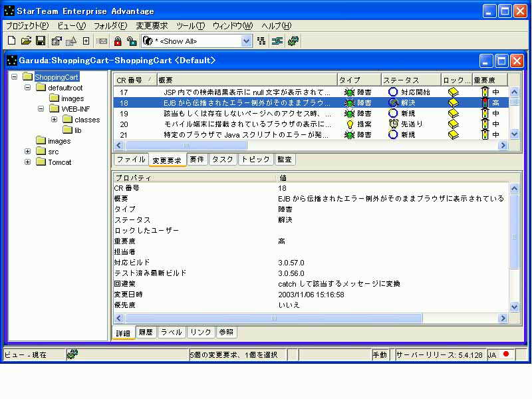Screen dimensions: 532x399
Task: Click the status circle icon in row 19
Action: pos(393,113)
